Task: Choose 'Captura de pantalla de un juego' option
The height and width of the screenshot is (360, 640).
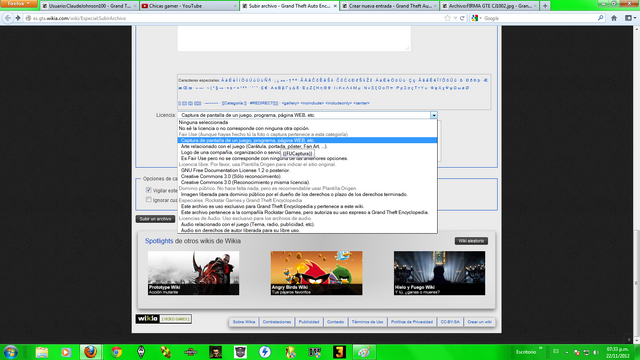Action: [x=307, y=140]
